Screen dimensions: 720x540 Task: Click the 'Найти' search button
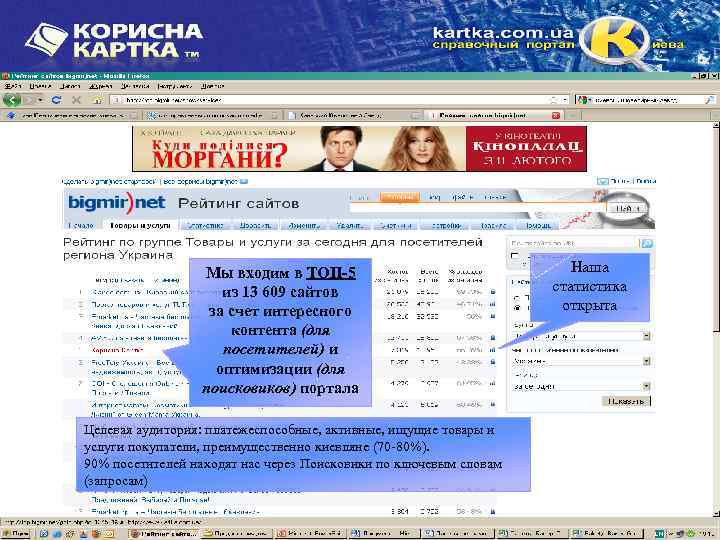point(627,208)
